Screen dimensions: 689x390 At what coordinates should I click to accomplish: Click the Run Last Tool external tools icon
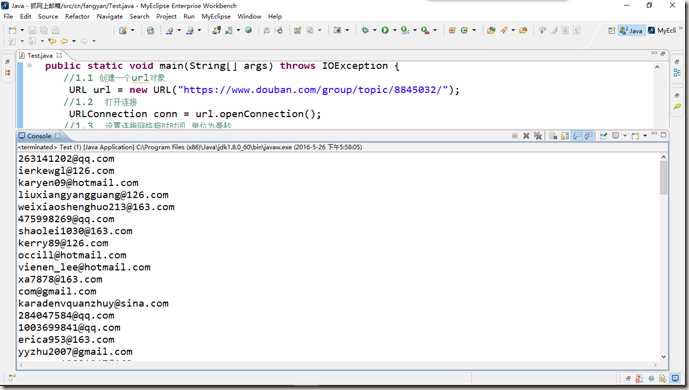click(425, 30)
